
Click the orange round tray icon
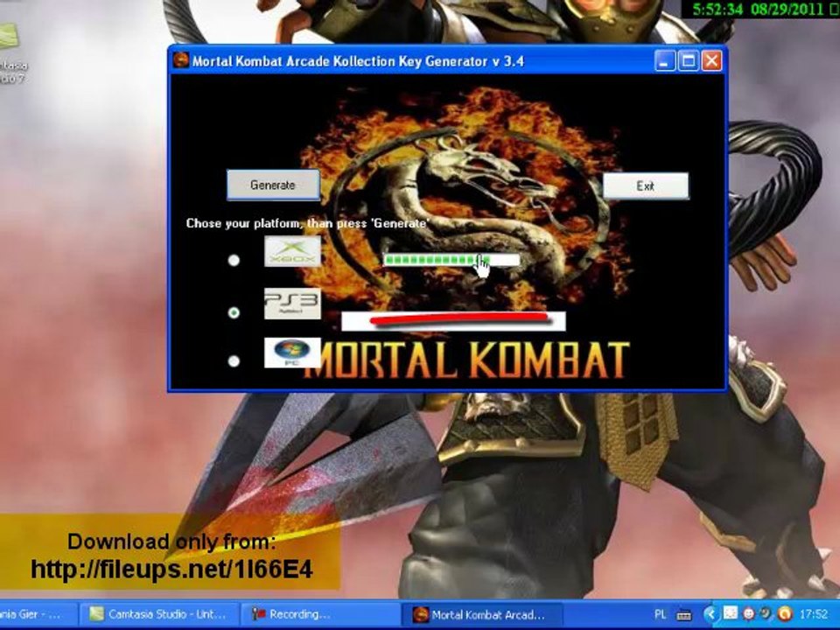tap(784, 613)
